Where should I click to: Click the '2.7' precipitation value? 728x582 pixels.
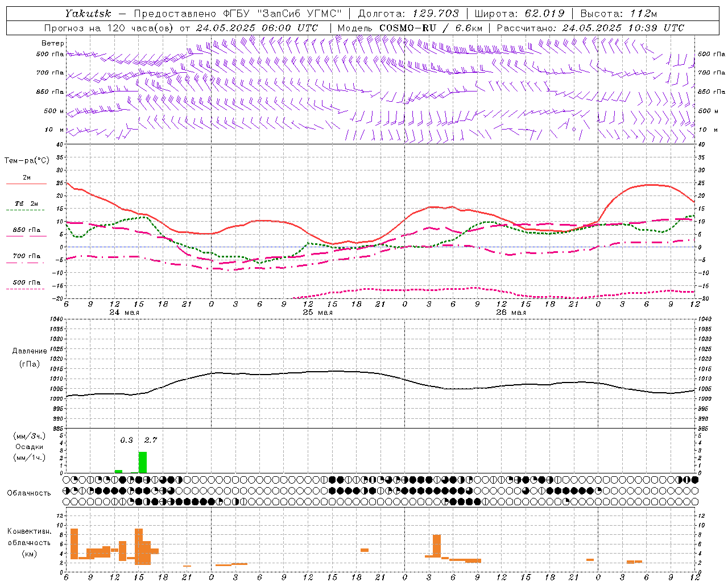[150, 440]
